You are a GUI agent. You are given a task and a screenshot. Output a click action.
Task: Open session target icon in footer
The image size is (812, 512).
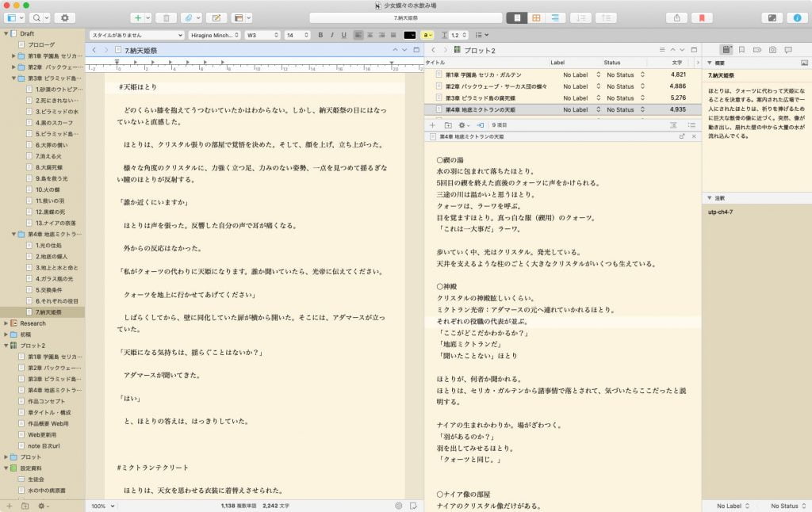[x=398, y=506]
